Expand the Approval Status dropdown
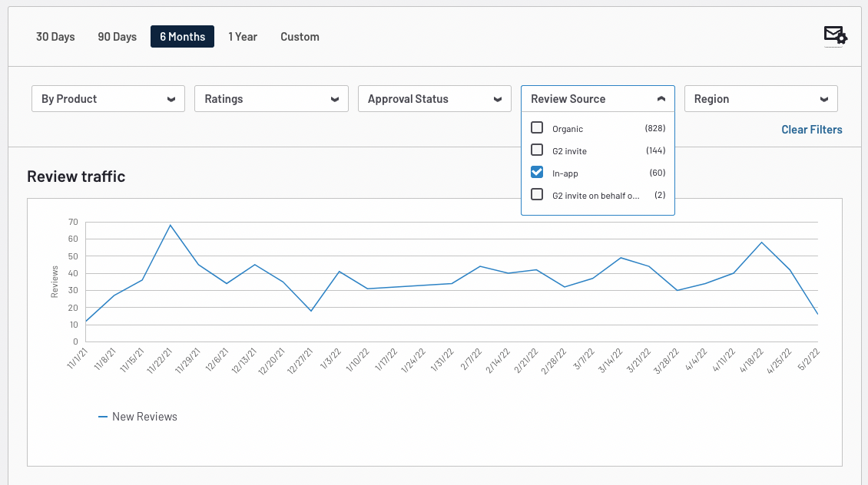868x485 pixels. (435, 99)
